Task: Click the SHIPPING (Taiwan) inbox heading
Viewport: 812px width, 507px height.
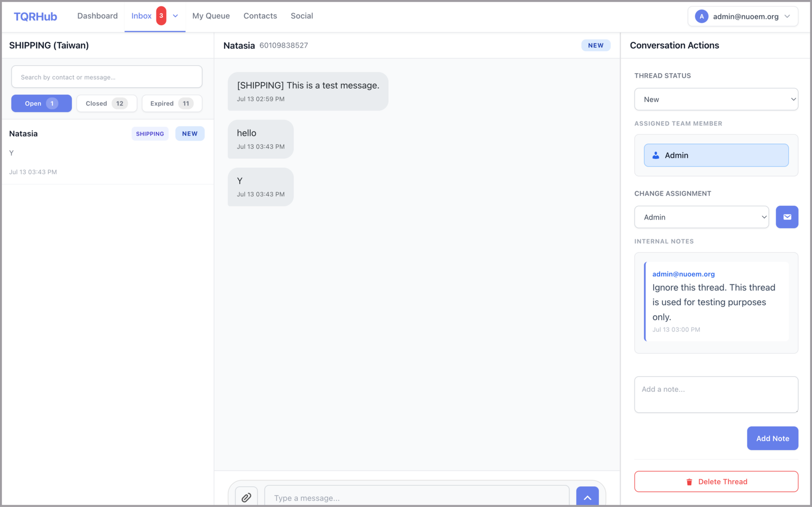Action: [49, 45]
